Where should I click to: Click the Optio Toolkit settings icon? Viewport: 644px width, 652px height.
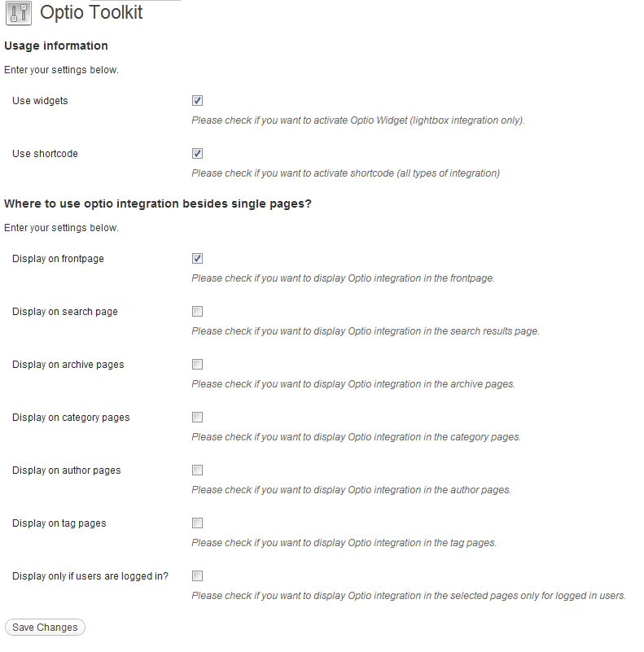click(x=19, y=13)
